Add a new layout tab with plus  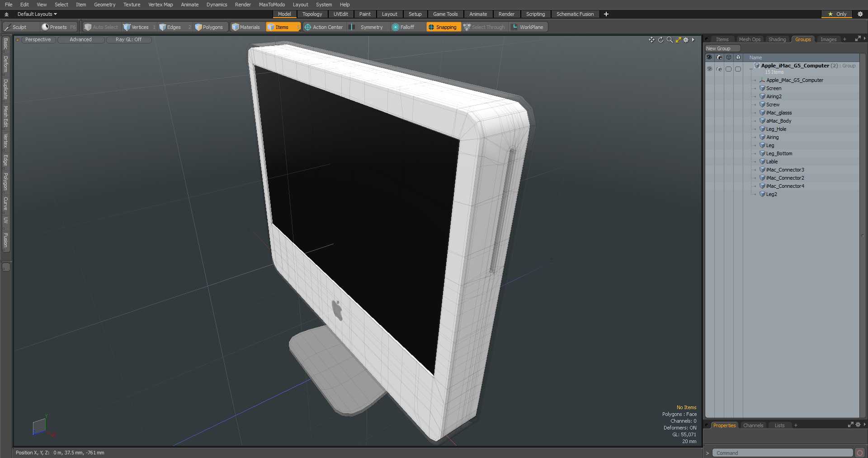coord(606,14)
